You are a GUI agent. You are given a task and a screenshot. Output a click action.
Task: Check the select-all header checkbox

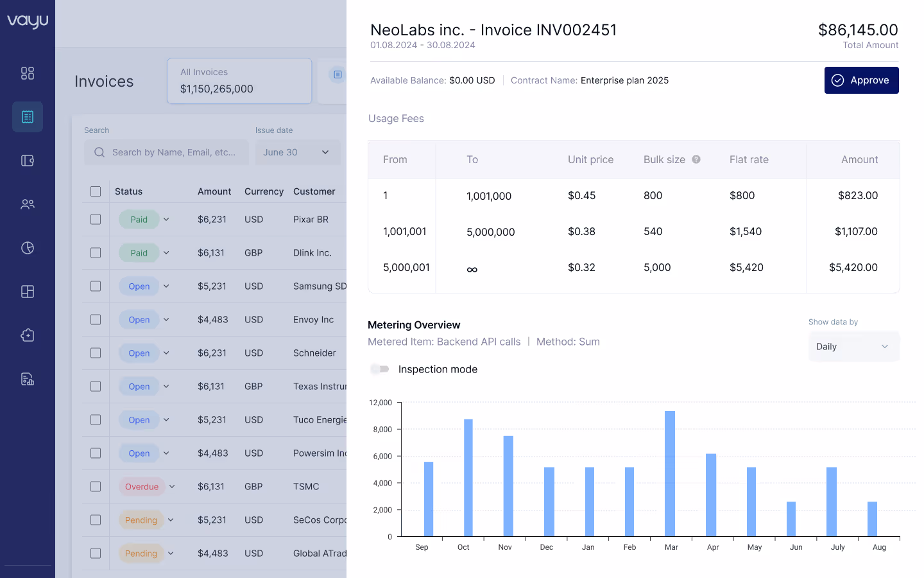96,191
